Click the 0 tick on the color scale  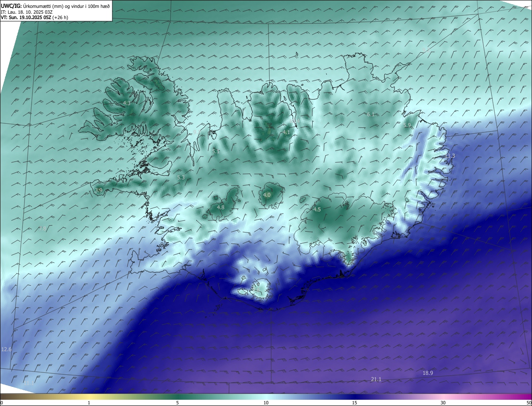tap(2, 403)
